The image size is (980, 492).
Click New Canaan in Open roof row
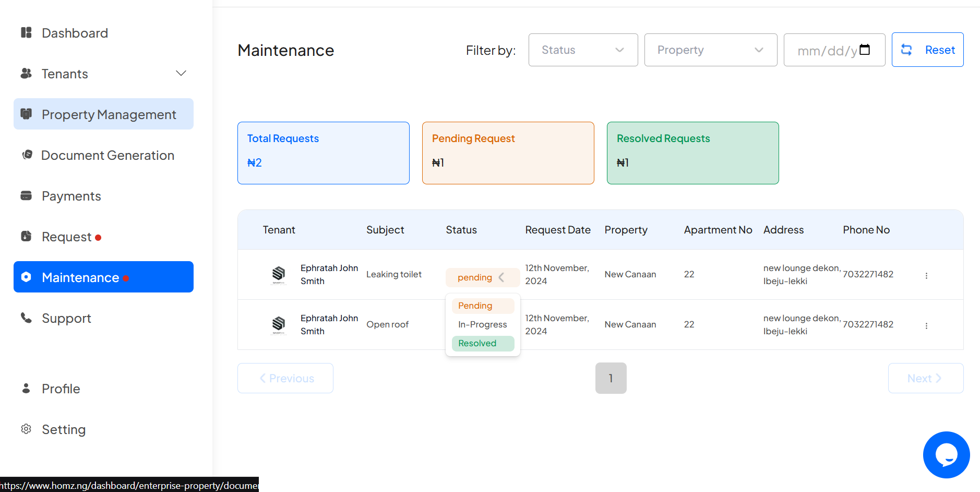[x=630, y=324]
